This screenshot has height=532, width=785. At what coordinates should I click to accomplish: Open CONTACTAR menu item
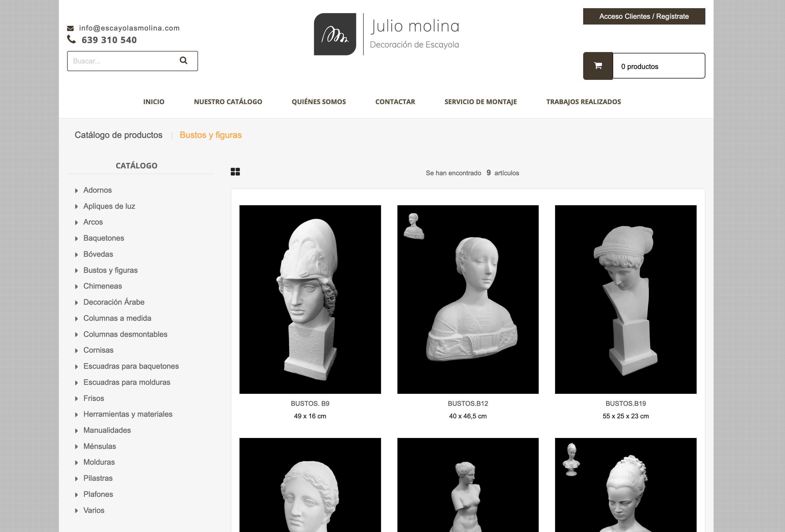[395, 102]
